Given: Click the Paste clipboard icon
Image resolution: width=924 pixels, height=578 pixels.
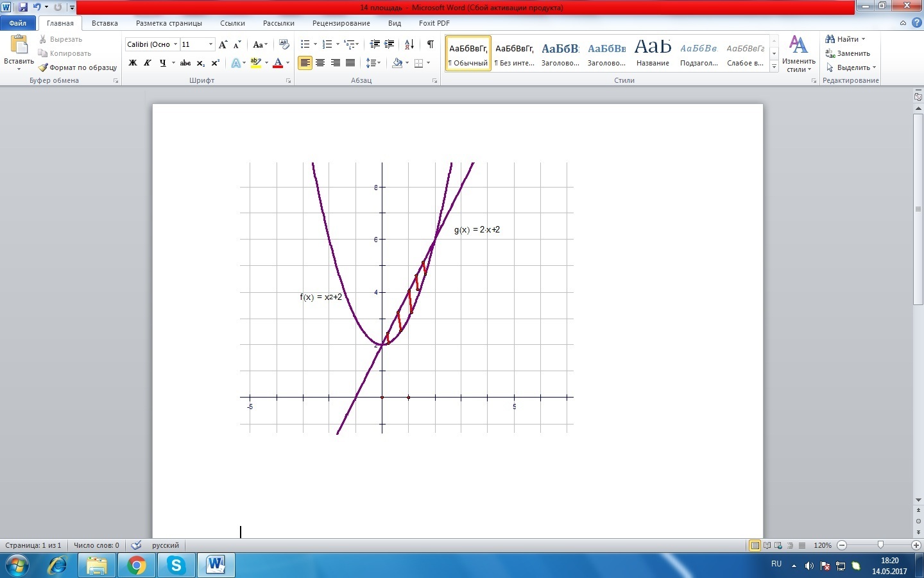Looking at the screenshot, I should pyautogui.click(x=19, y=45).
